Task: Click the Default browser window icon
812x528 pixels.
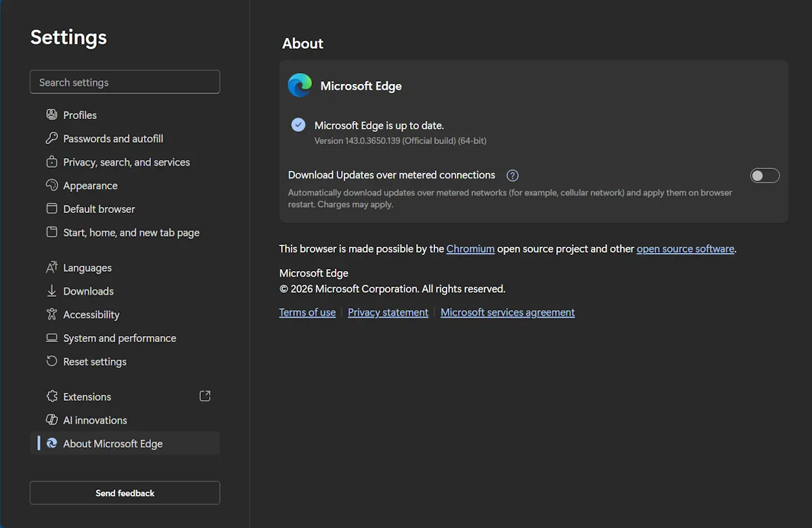Action: [51, 208]
